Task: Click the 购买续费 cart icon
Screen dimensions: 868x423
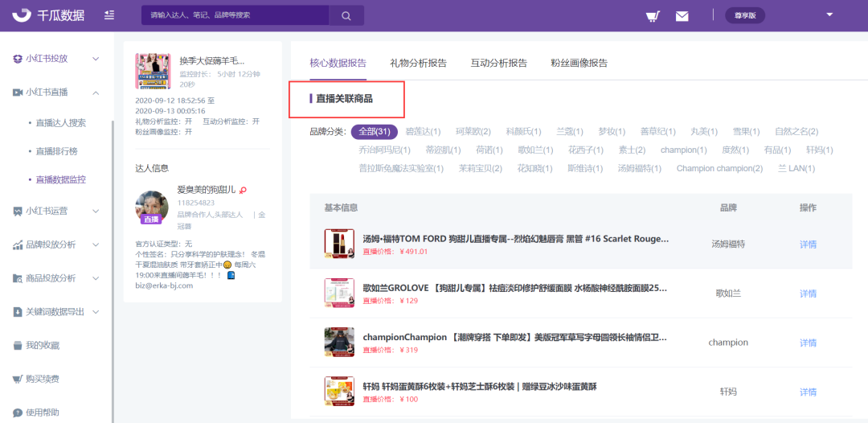Action: pos(17,380)
